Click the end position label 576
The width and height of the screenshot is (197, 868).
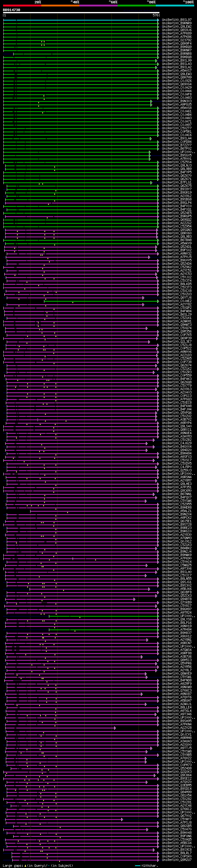(x=155, y=15)
